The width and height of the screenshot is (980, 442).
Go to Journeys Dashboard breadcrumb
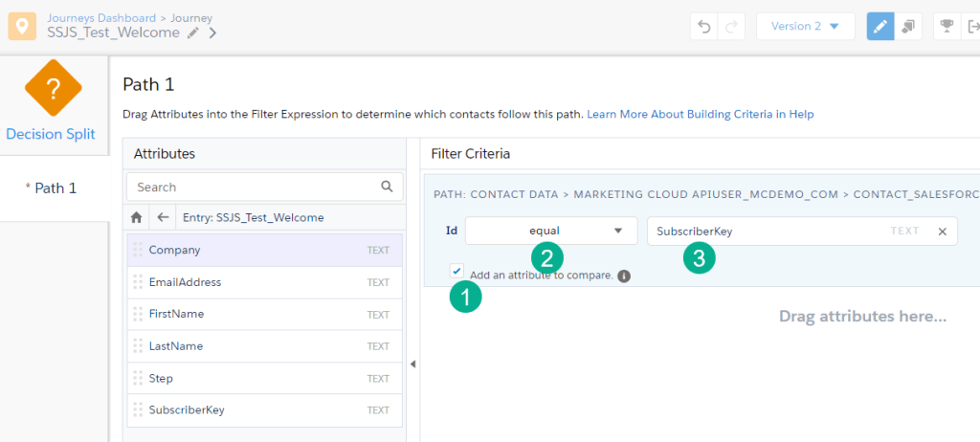click(100, 17)
